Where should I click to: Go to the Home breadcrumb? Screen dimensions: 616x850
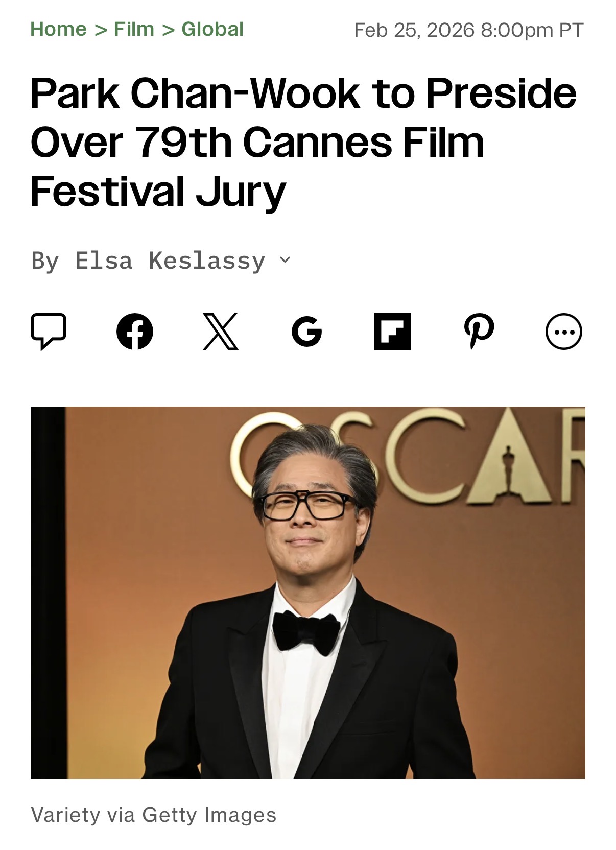coord(58,29)
